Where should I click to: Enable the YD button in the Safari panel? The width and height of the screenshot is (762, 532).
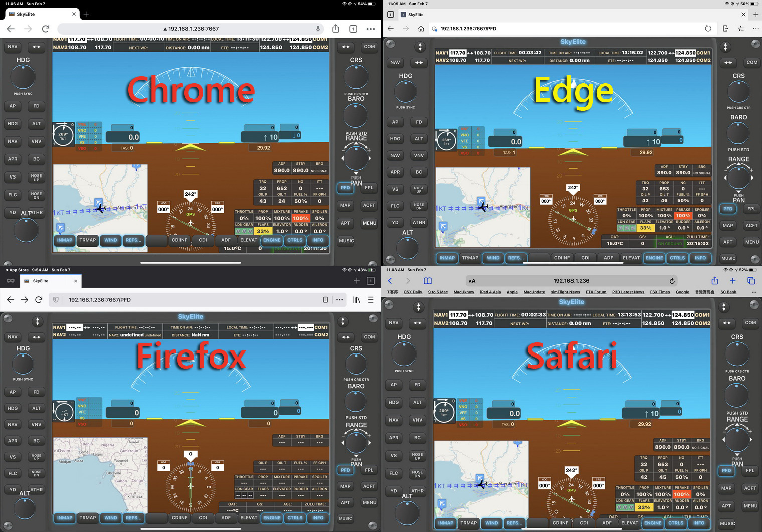[x=394, y=491]
